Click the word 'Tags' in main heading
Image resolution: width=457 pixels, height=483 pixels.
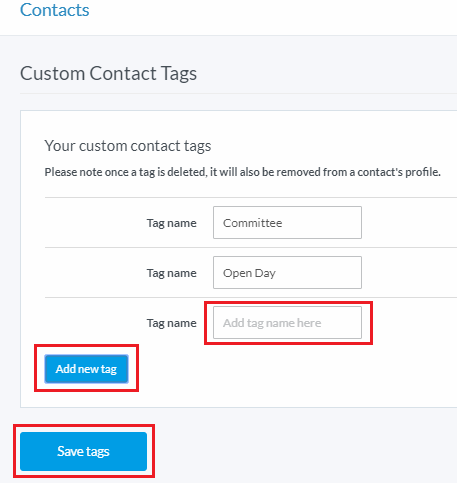coord(179,74)
